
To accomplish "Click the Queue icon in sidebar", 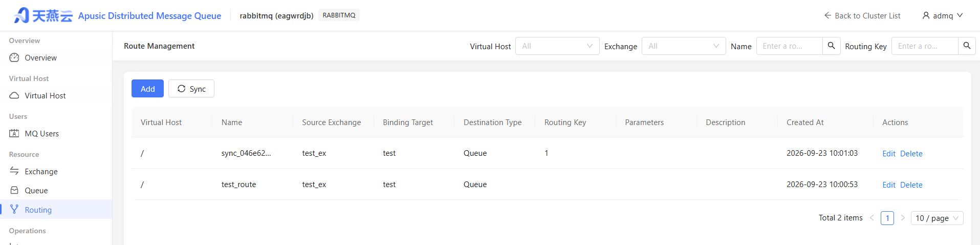I will click(14, 190).
